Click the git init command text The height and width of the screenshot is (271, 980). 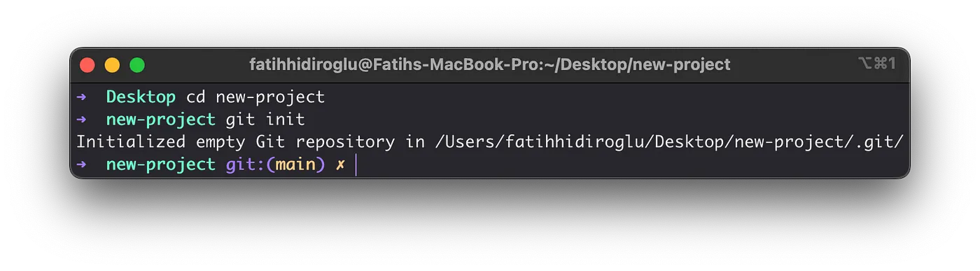pyautogui.click(x=265, y=120)
